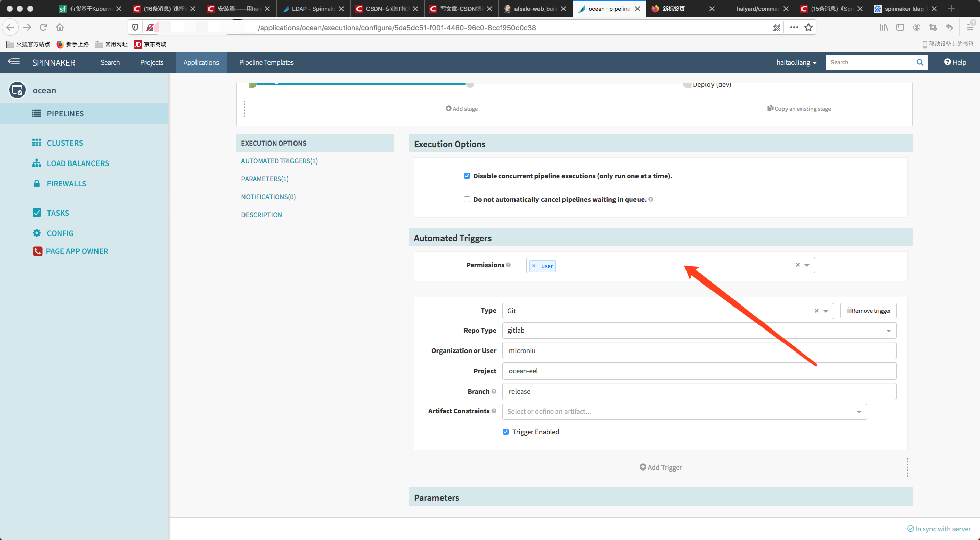Click the Tasks checkmark icon
This screenshot has height=540, width=980.
[37, 213]
